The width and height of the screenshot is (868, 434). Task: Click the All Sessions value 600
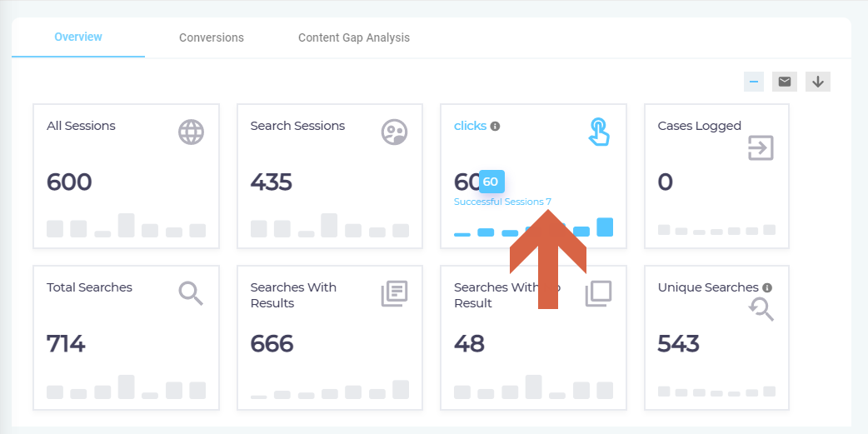[x=69, y=182]
